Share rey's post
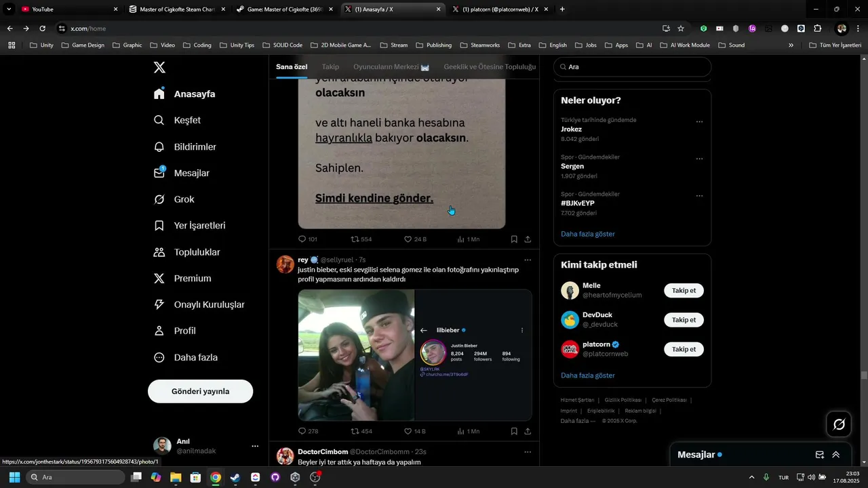Screen dimensions: 868x488 pyautogui.click(x=528, y=431)
